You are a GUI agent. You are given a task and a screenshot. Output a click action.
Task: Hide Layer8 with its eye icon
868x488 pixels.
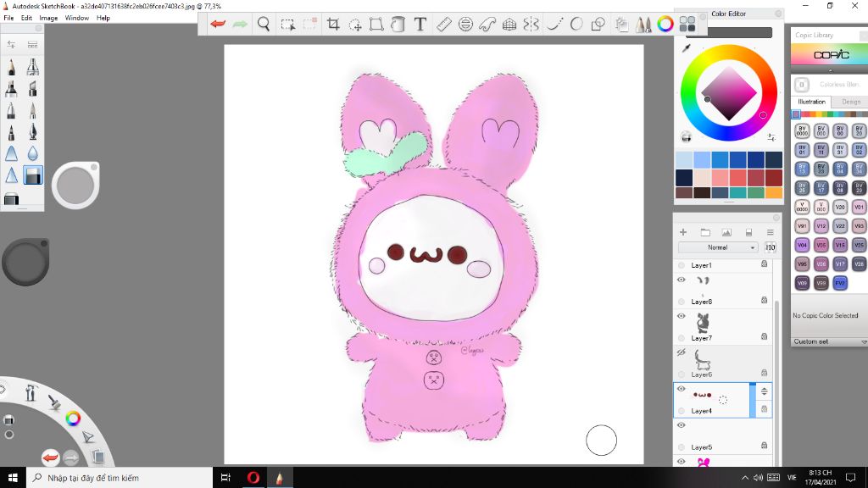pos(682,280)
